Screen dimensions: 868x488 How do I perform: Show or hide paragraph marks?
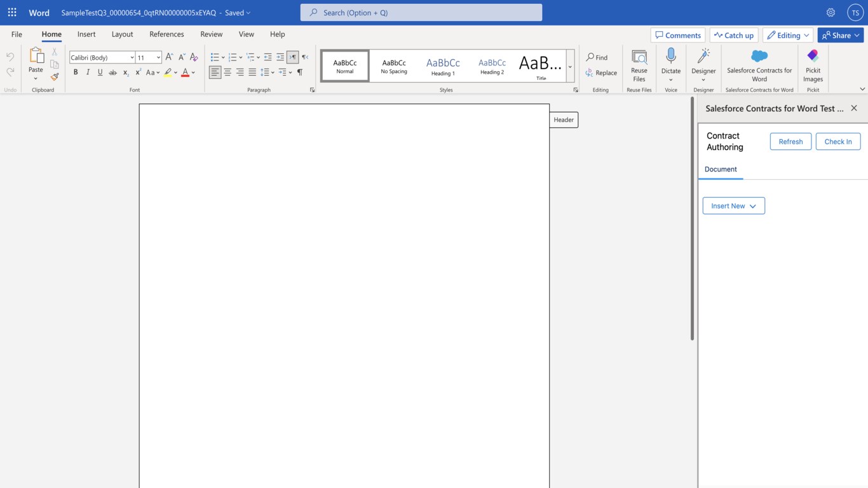300,72
